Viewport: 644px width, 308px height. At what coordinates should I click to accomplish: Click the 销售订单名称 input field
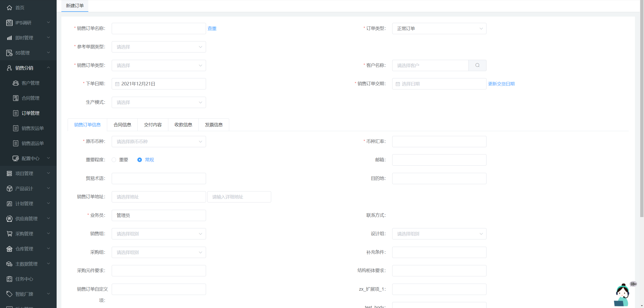[158, 29]
